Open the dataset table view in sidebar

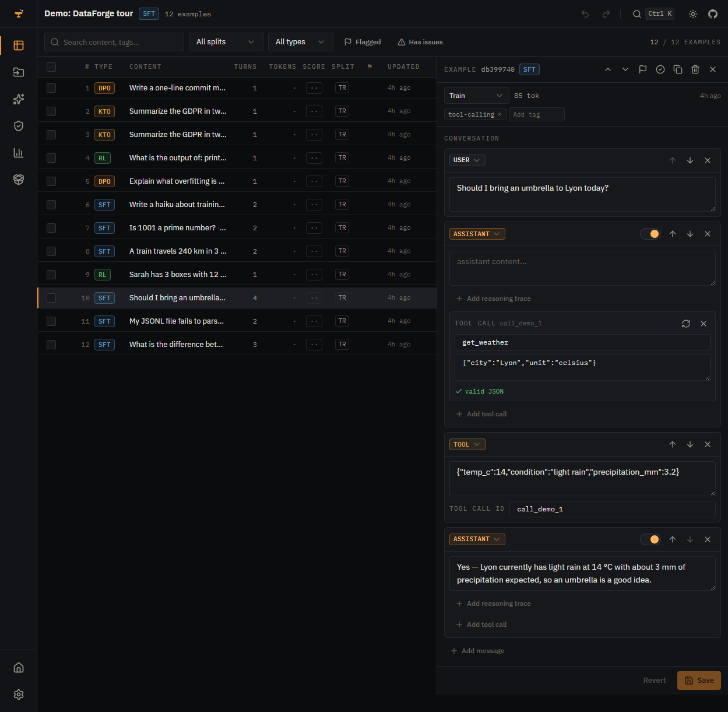(19, 45)
